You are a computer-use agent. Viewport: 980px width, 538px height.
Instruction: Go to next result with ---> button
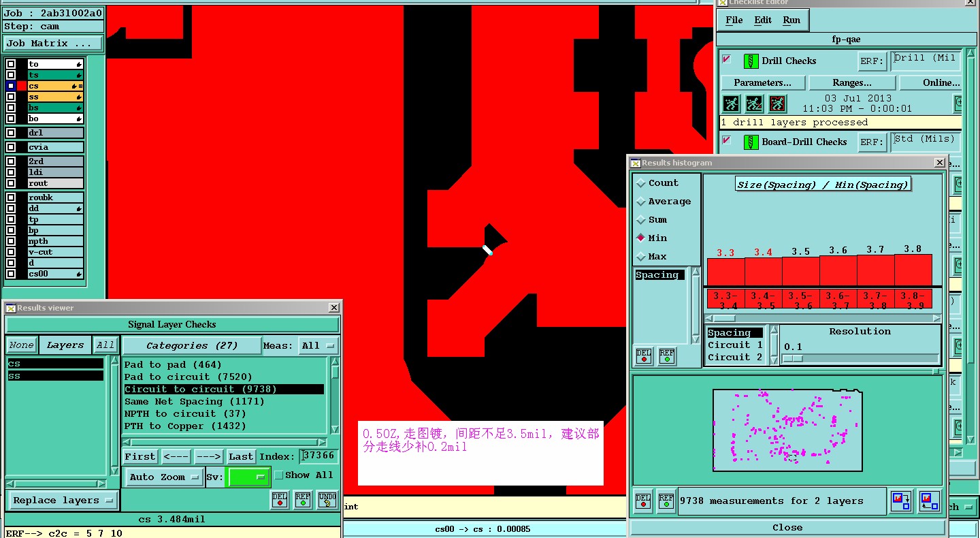[x=208, y=456]
